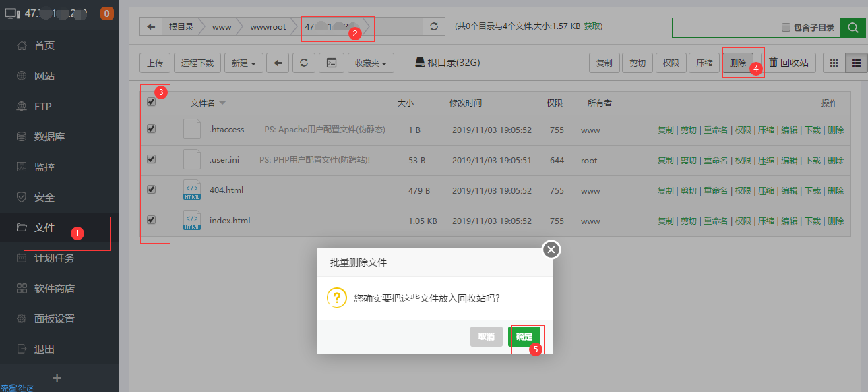The width and height of the screenshot is (868, 392).
Task: Toggle the checkbox for index.html
Action: 151,219
